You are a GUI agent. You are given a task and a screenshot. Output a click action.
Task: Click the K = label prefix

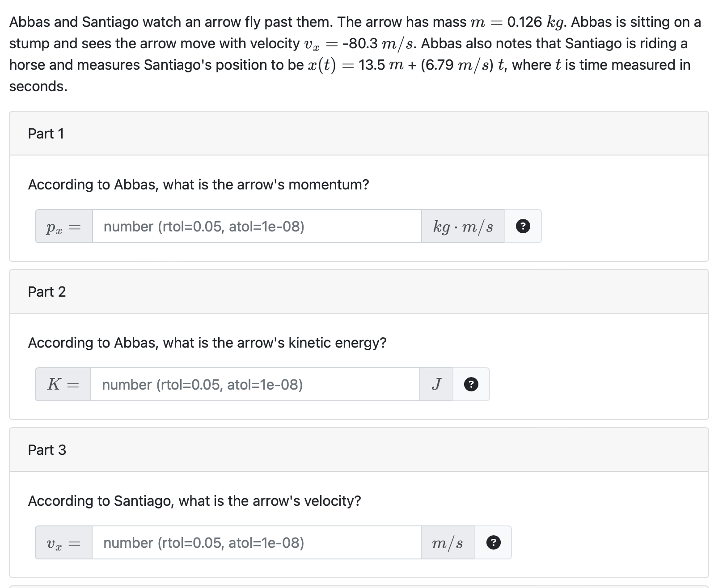[x=63, y=385]
